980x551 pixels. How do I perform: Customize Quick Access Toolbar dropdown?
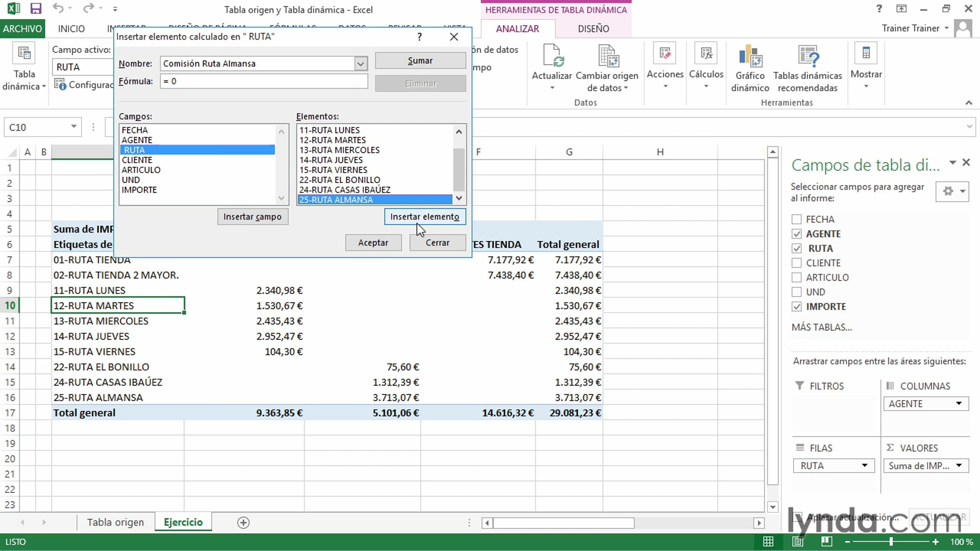pos(115,9)
